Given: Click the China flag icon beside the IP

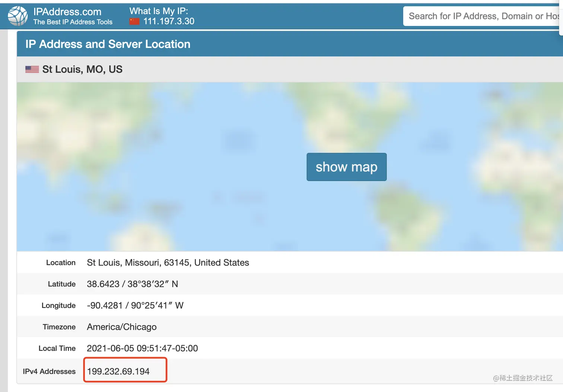Looking at the screenshot, I should [x=134, y=22].
